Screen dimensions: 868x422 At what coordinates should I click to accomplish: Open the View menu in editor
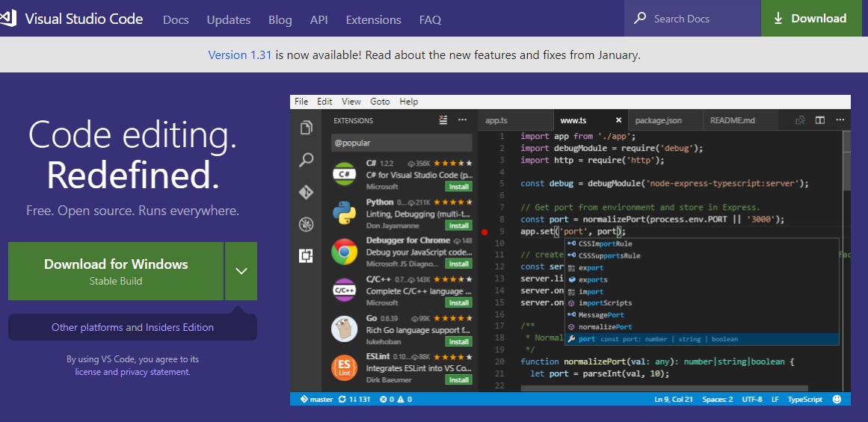(351, 102)
